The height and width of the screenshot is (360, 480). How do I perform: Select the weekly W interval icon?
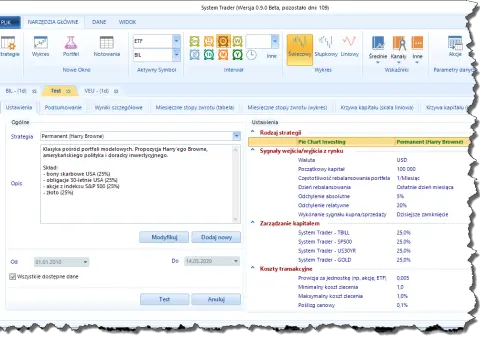237,41
